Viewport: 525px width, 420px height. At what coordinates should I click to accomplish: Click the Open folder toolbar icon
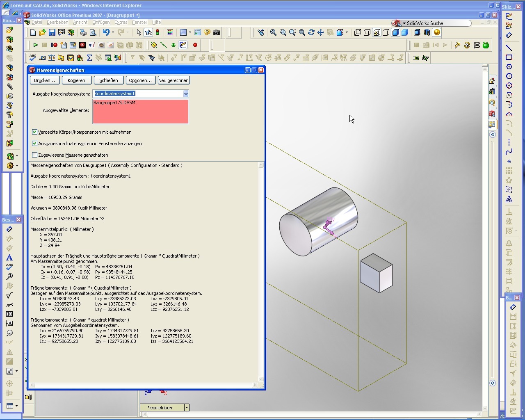(42, 32)
